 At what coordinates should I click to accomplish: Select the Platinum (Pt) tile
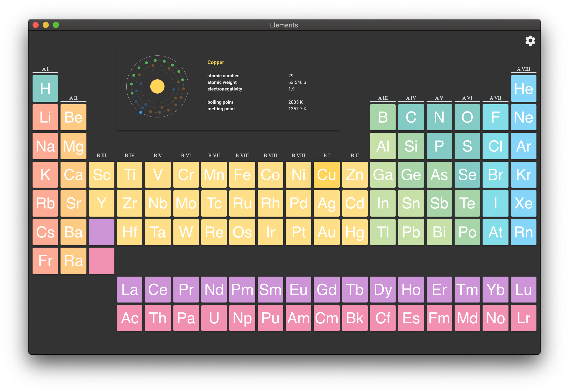298,232
